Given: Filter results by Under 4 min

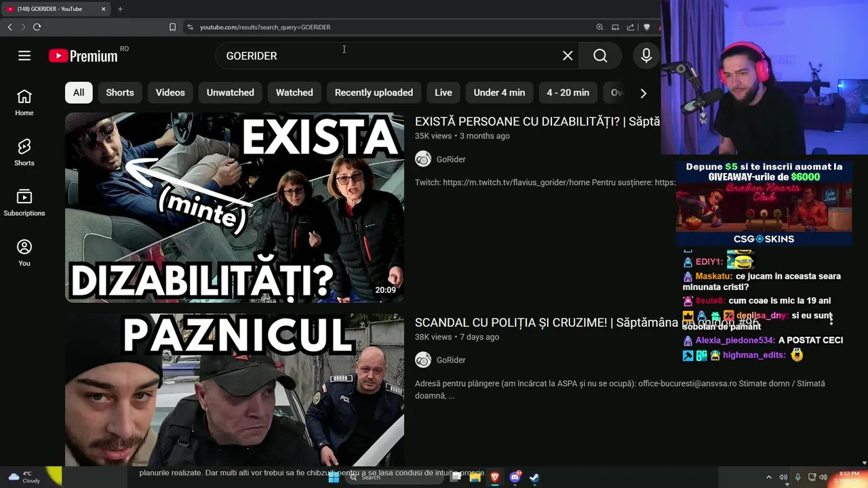Looking at the screenshot, I should [499, 92].
